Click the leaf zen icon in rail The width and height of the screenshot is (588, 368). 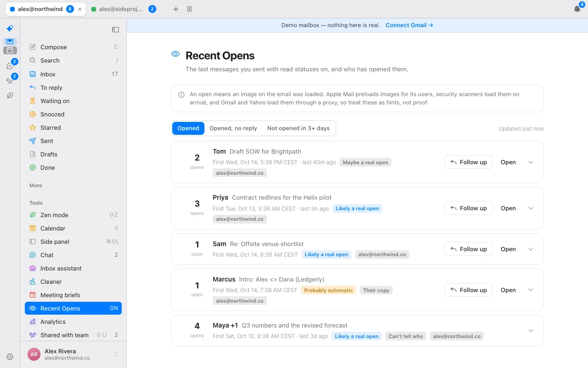click(10, 96)
